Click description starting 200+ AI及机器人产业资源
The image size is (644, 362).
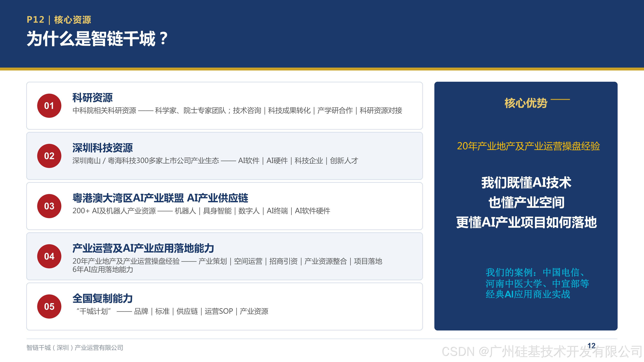(201, 211)
